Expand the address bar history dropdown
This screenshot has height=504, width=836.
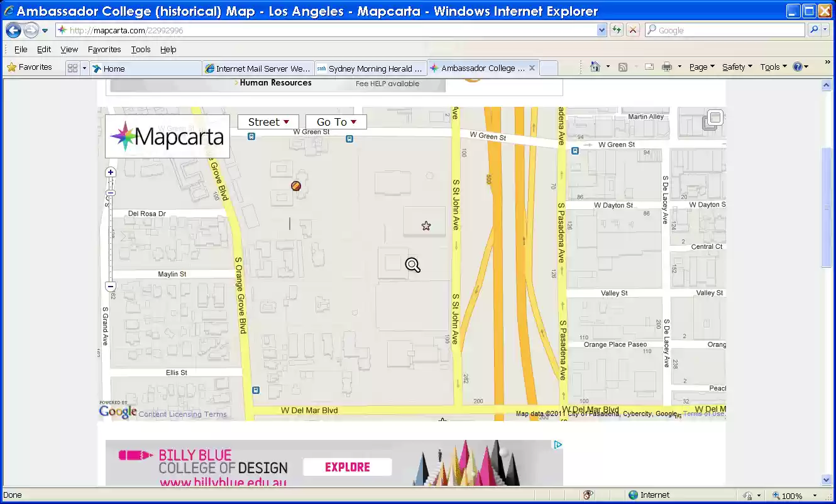click(602, 30)
